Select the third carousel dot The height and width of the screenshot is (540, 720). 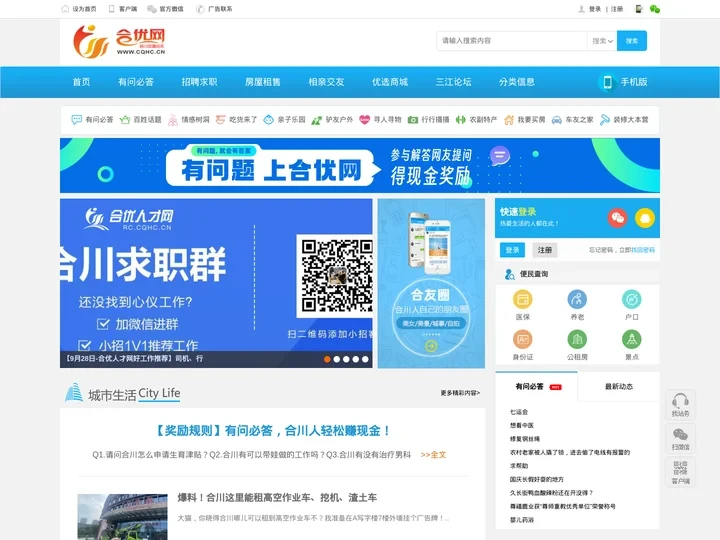pyautogui.click(x=346, y=359)
